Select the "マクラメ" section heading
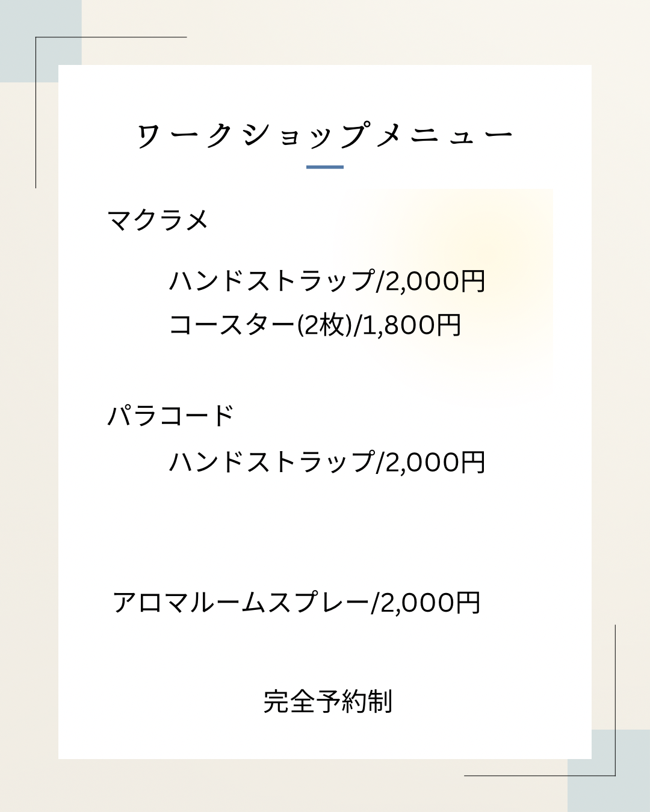650x812 pixels. coord(158,220)
